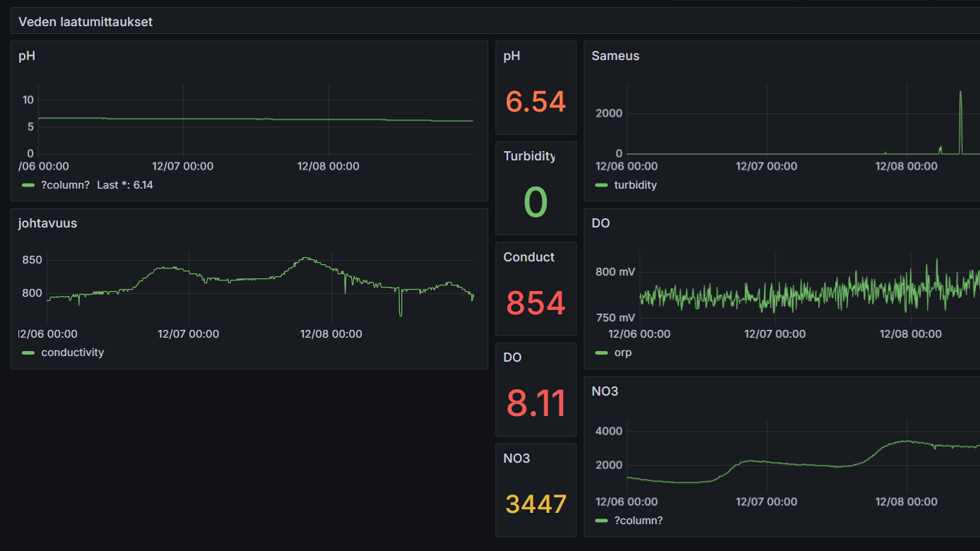Click the green swatch beside conductivity legend
This screenshot has width=980, height=551.
tap(28, 352)
